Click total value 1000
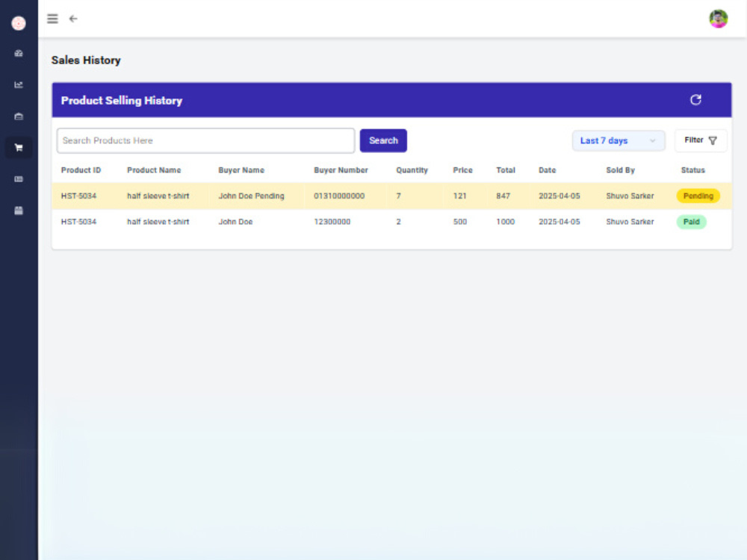The height and width of the screenshot is (560, 747). [x=506, y=222]
